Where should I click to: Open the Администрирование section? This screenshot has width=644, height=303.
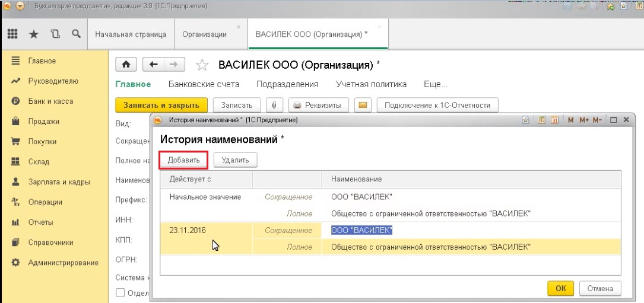[64, 262]
